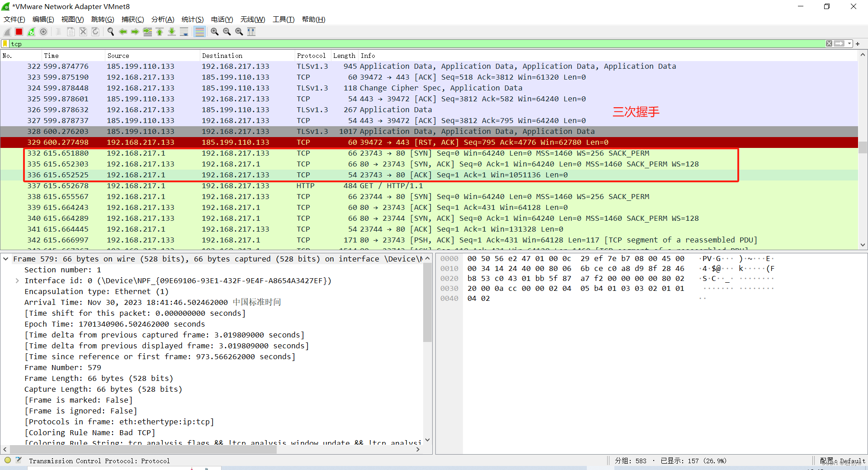Open the 无线(W) menu

pos(253,19)
